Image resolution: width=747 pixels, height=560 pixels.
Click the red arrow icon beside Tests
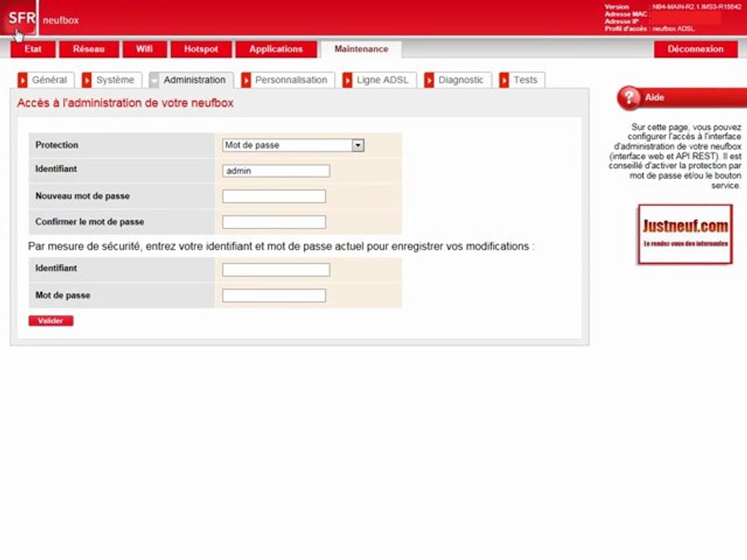(504, 80)
